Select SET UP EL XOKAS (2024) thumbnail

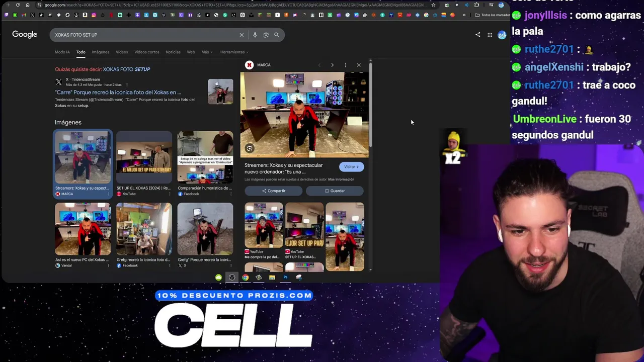pyautogui.click(x=144, y=157)
